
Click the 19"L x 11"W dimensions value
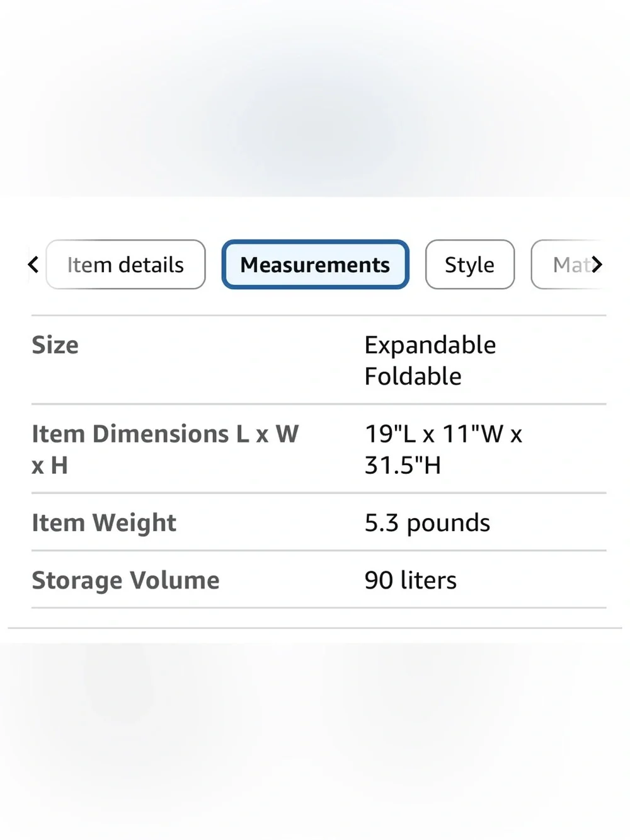coord(444,434)
